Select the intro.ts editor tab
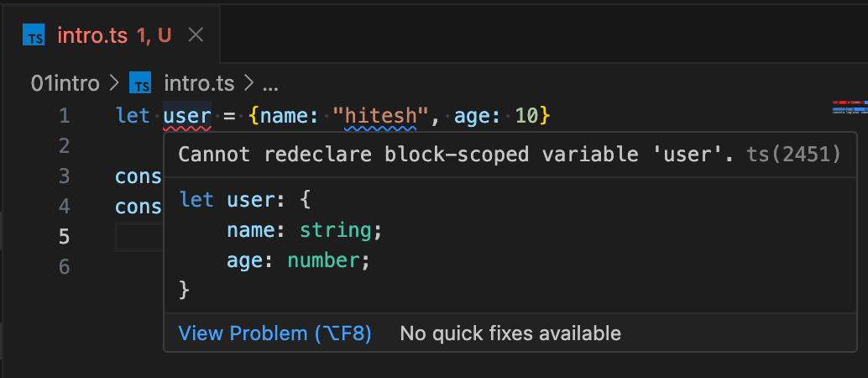Image resolution: width=868 pixels, height=378 pixels. tap(111, 35)
